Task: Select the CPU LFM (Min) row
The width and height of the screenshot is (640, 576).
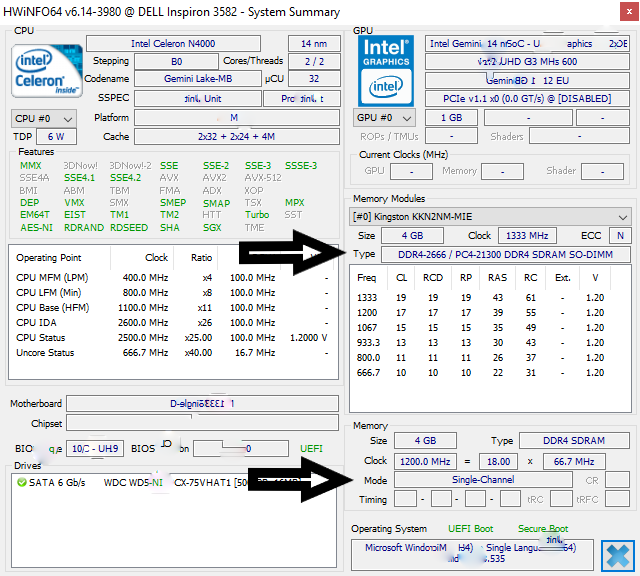Action: tap(173, 293)
